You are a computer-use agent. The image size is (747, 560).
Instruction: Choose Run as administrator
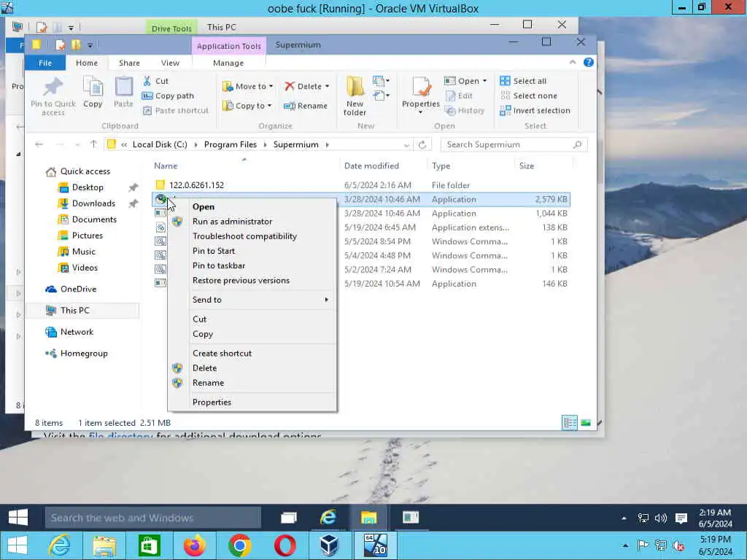[233, 222]
